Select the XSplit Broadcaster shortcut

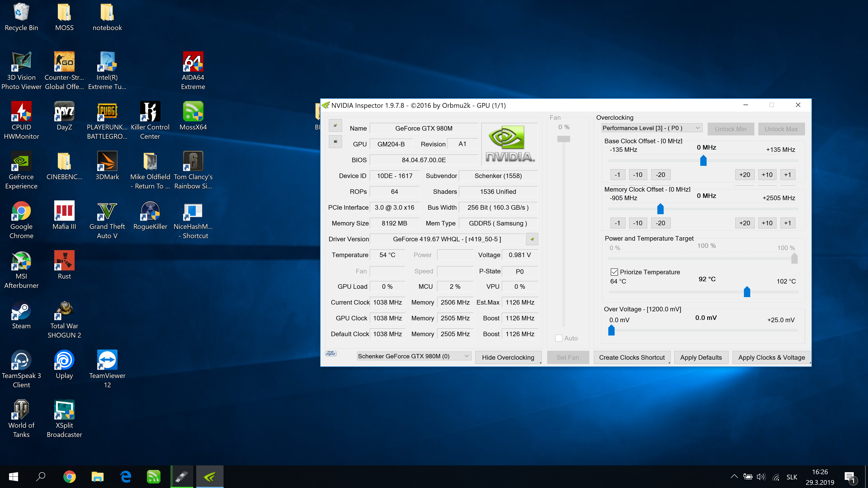[64, 419]
